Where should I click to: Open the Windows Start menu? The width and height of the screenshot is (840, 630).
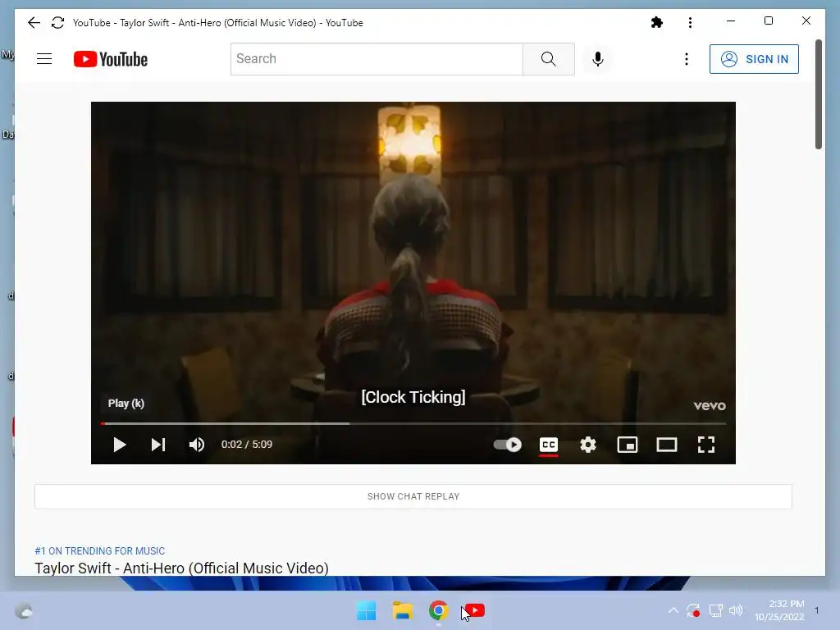tap(367, 610)
